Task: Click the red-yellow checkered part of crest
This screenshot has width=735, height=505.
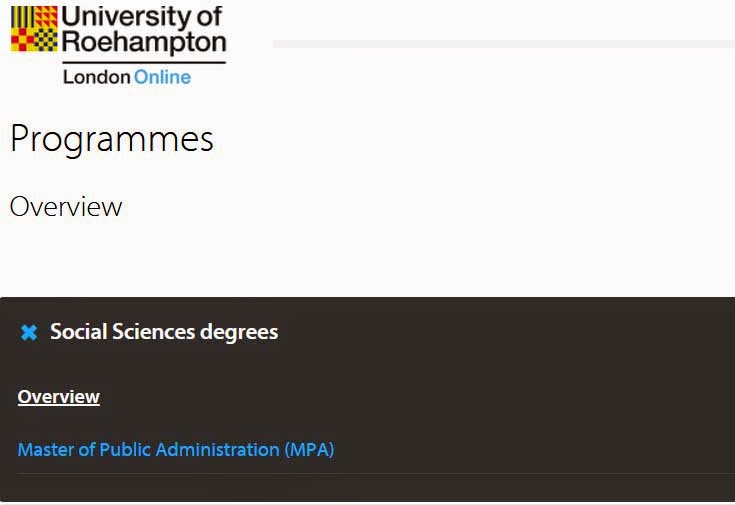Action: click(x=22, y=40)
